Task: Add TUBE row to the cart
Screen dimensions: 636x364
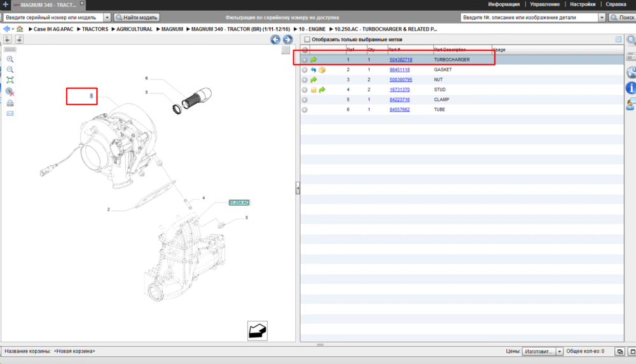Action: tap(305, 110)
